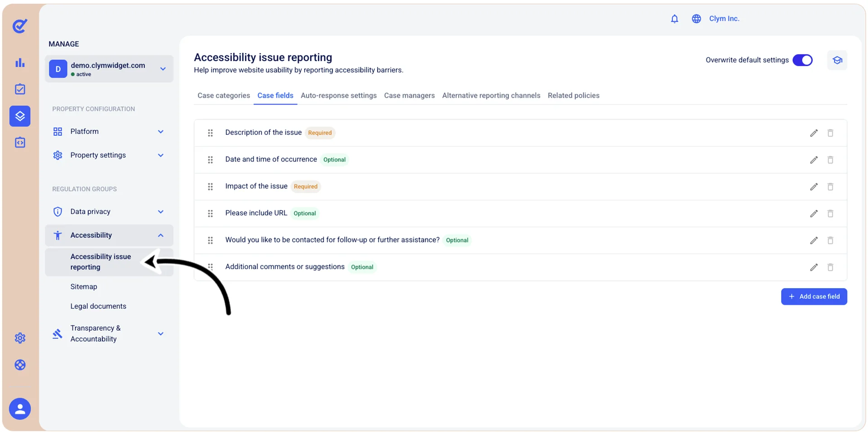Delete the follow-up contact question field
This screenshot has height=432, width=868.
click(x=830, y=240)
